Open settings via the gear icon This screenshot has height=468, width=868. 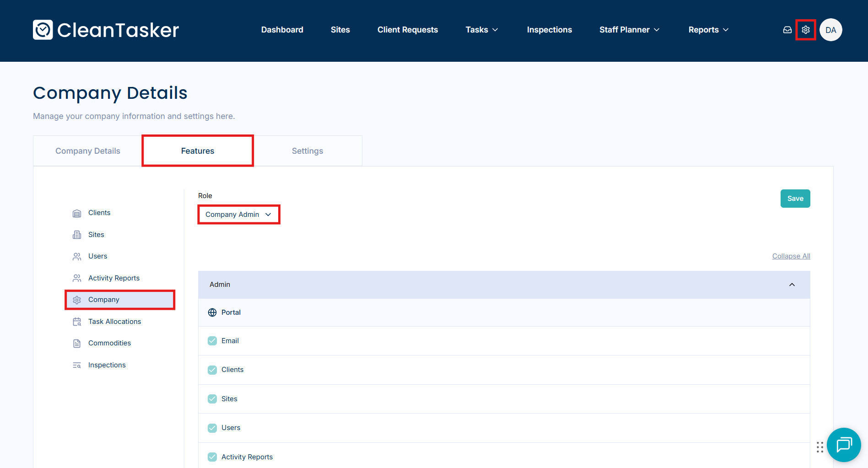(805, 30)
